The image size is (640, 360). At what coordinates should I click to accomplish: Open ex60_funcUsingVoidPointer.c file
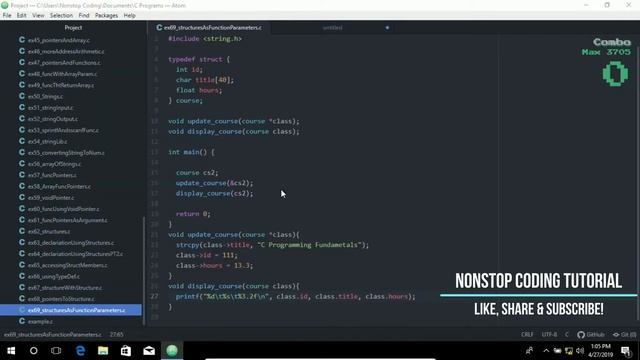[63, 209]
